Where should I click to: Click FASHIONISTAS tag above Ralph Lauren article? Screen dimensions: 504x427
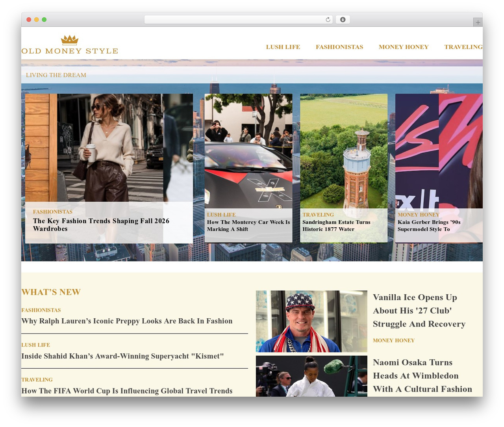(x=41, y=310)
